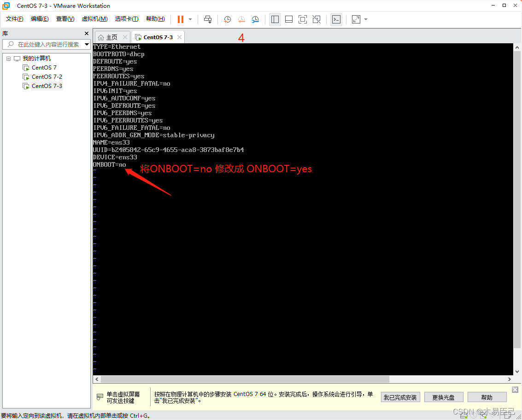This screenshot has height=420, width=522.
Task: Click the vertical scrollbar down arrow
Action: pos(517,371)
